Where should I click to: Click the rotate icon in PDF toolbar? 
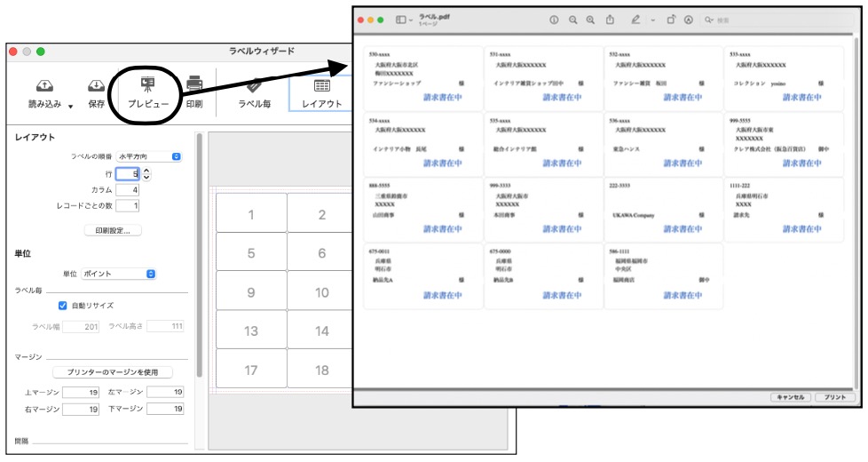coord(671,20)
